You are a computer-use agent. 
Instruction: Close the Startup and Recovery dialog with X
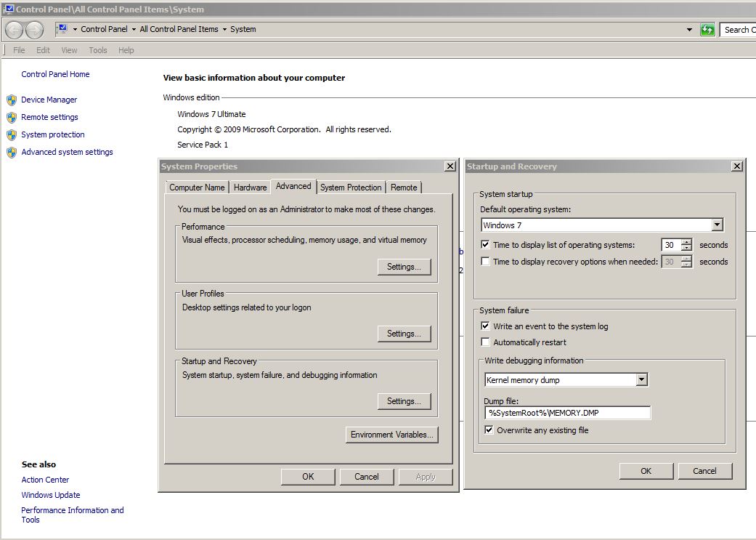pos(736,166)
